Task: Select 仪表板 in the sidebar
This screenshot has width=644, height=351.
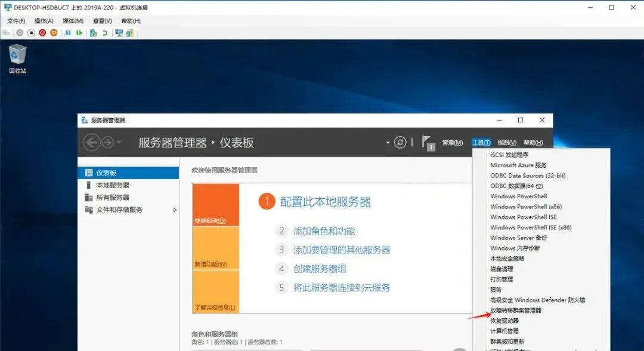Action: pos(107,171)
